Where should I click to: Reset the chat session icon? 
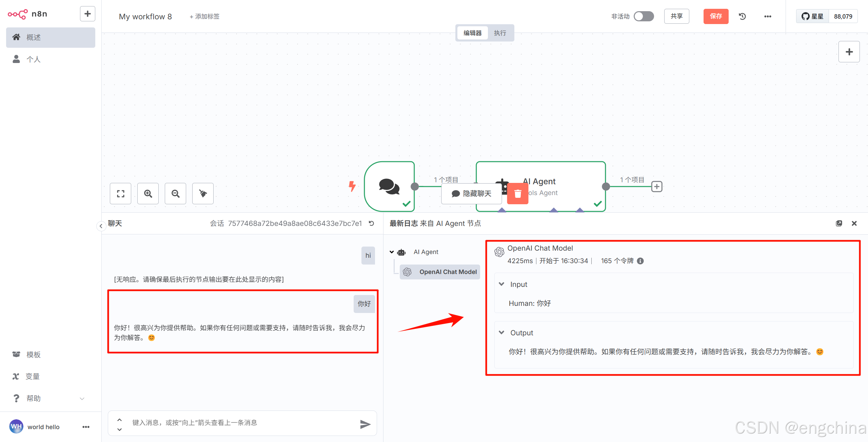tap(372, 223)
